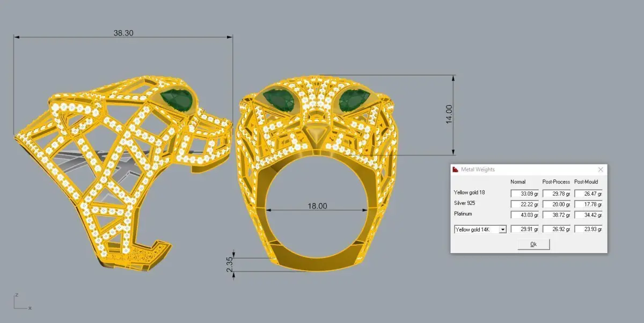This screenshot has height=323, width=644.
Task: Click the Post-Process column header
Action: pos(556,182)
